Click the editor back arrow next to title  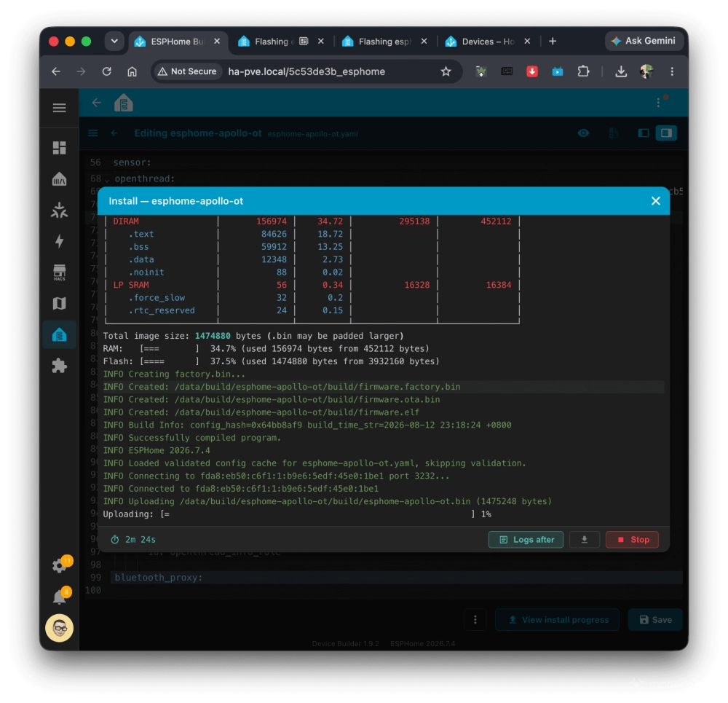point(114,133)
